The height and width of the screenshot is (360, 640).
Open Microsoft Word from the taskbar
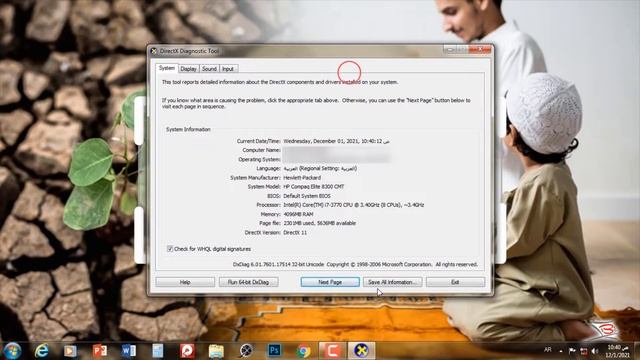[129, 351]
